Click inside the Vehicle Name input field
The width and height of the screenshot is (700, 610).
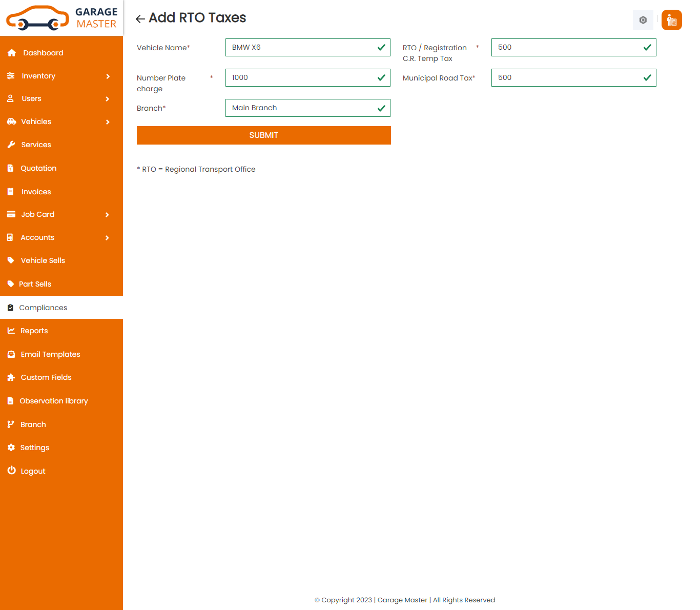pos(307,47)
